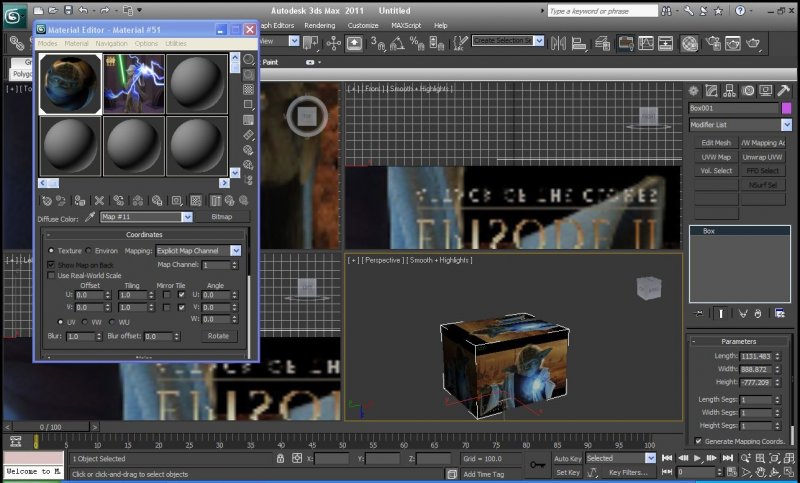Open the Utilities hammer panel icon

(783, 91)
